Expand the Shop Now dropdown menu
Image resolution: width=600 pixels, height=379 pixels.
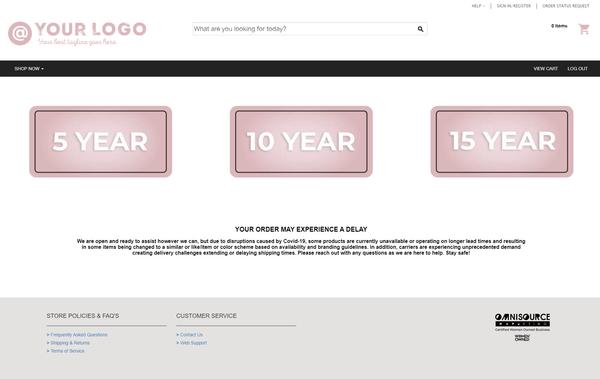[x=29, y=69]
